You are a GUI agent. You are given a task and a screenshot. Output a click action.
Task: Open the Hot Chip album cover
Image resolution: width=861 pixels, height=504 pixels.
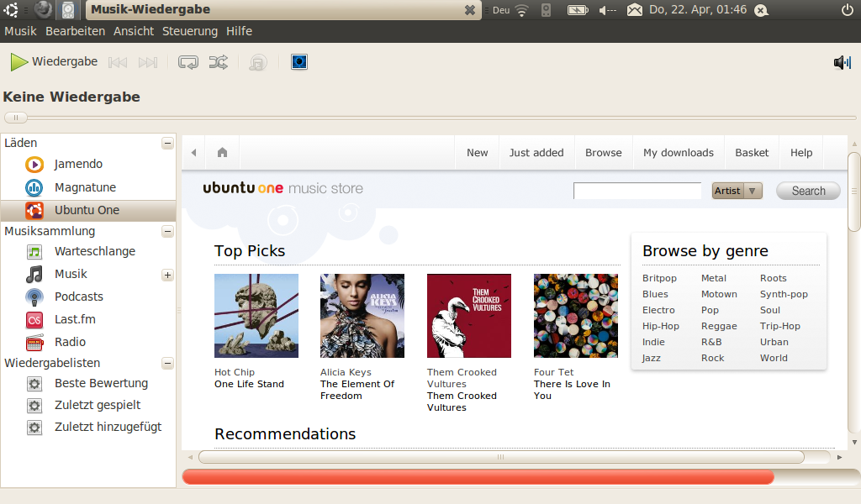[x=256, y=316]
